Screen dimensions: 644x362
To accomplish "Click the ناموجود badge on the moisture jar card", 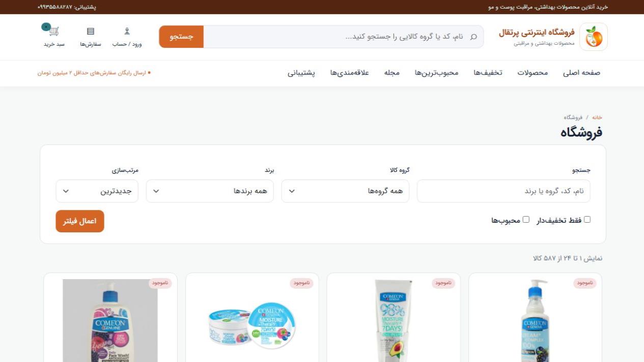I will [302, 283].
